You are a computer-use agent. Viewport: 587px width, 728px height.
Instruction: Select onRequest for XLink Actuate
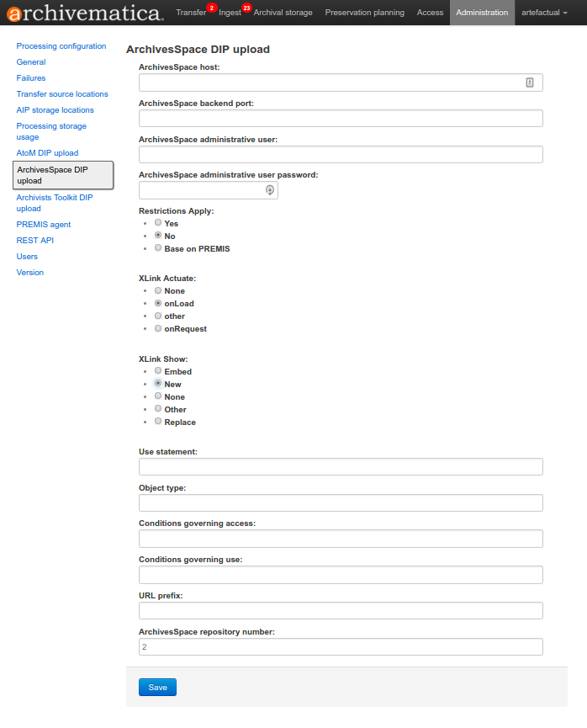[x=158, y=328]
